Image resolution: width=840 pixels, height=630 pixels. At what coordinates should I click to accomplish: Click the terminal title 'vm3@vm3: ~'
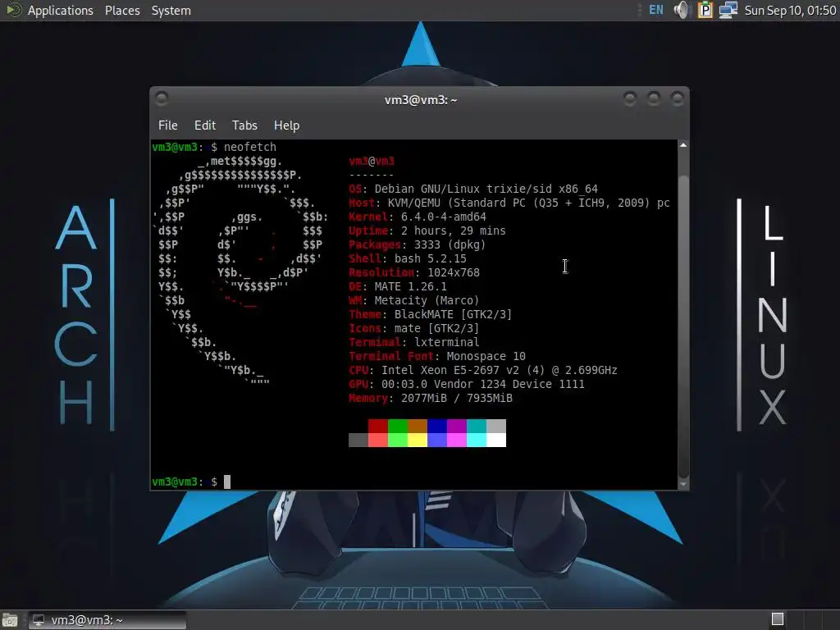coord(421,100)
